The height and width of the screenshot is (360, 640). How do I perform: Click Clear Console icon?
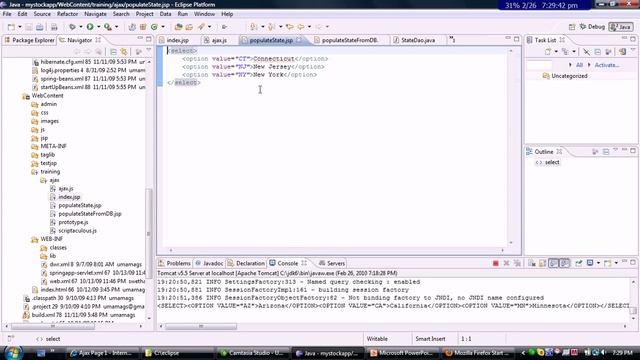tap(531, 263)
